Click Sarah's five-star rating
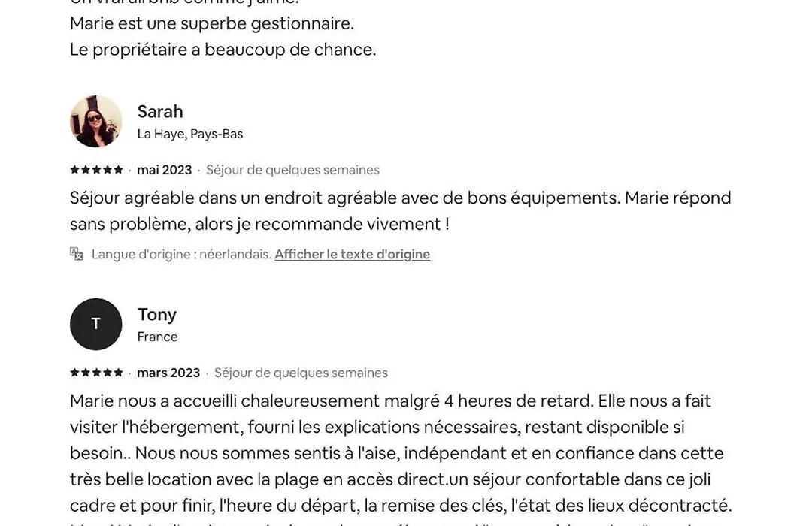This screenshot has height=526, width=812. pyautogui.click(x=96, y=169)
